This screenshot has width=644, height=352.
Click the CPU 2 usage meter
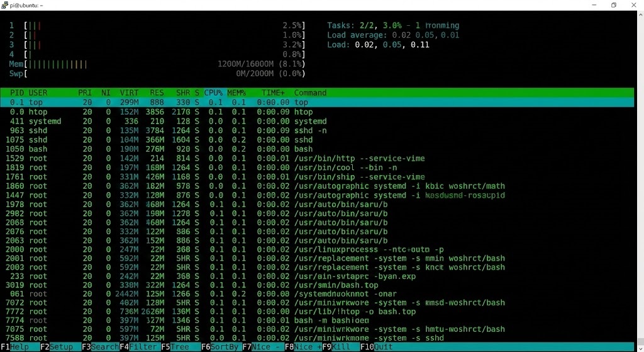click(157, 35)
